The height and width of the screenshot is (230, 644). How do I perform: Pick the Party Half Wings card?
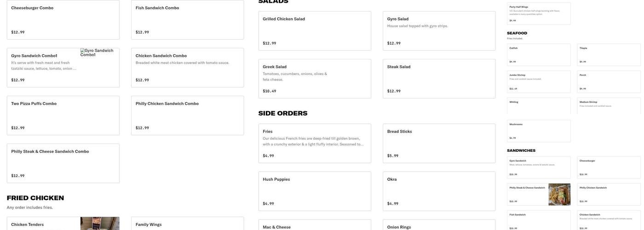[x=539, y=14]
